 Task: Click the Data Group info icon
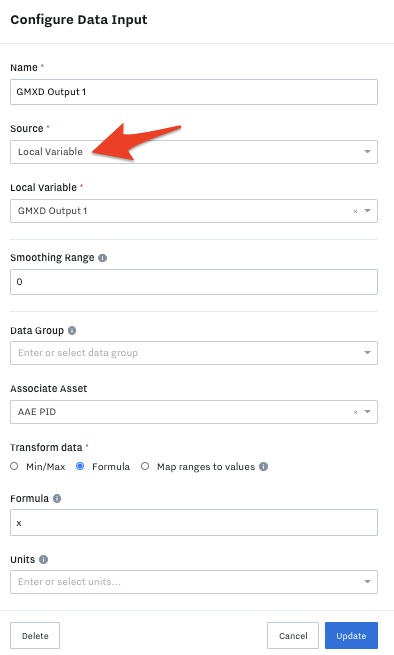[72, 330]
